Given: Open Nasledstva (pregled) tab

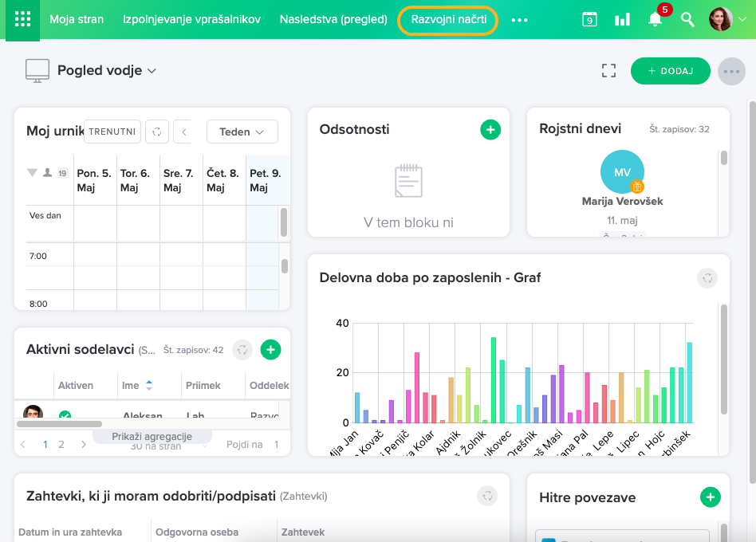Looking at the screenshot, I should pos(333,19).
